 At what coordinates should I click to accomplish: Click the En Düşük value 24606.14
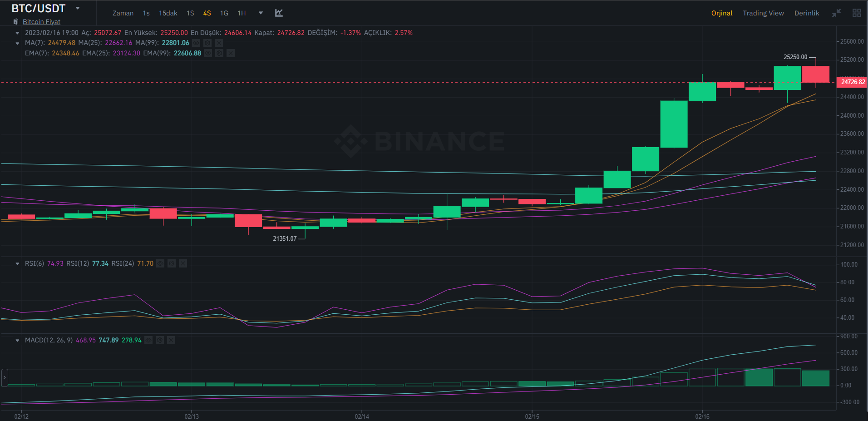click(238, 33)
